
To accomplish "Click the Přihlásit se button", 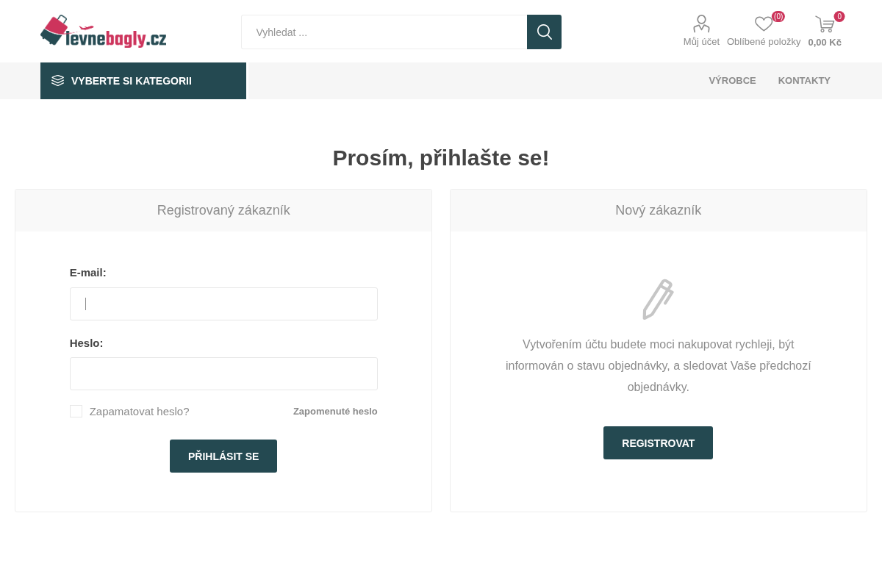I will (223, 456).
